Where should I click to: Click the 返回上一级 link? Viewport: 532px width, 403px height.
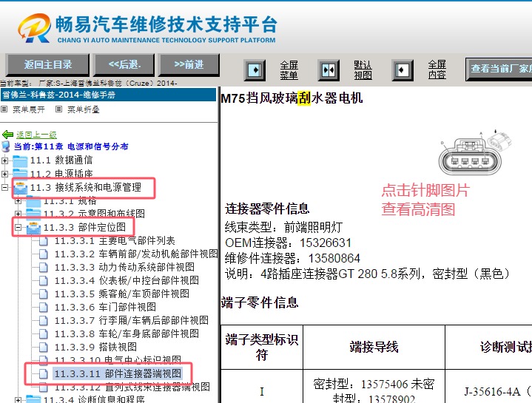tap(36, 135)
